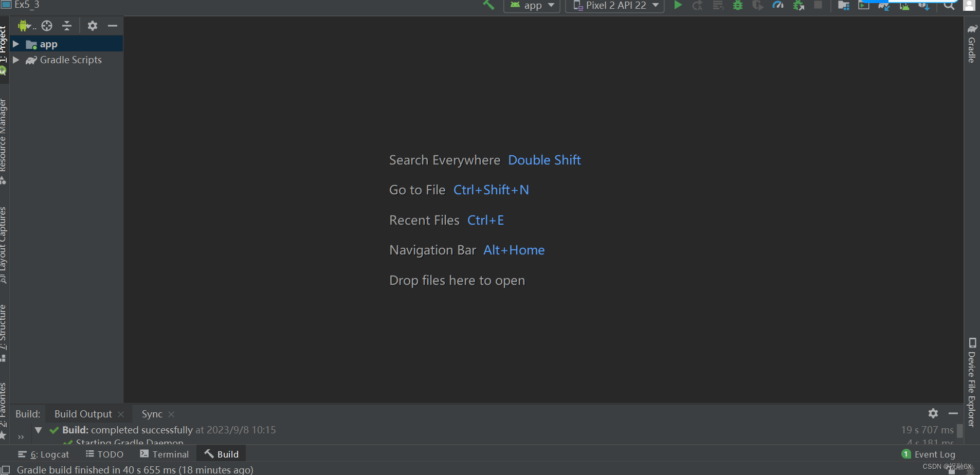Image resolution: width=980 pixels, height=475 pixels.
Task: Hide the Project panel with minus icon
Action: [113, 26]
